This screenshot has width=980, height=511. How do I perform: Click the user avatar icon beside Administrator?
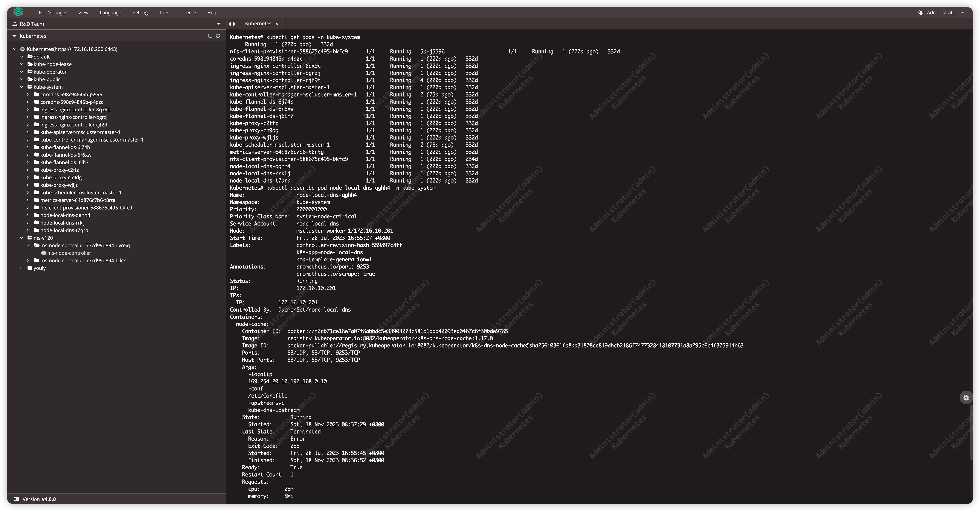pyautogui.click(x=921, y=12)
